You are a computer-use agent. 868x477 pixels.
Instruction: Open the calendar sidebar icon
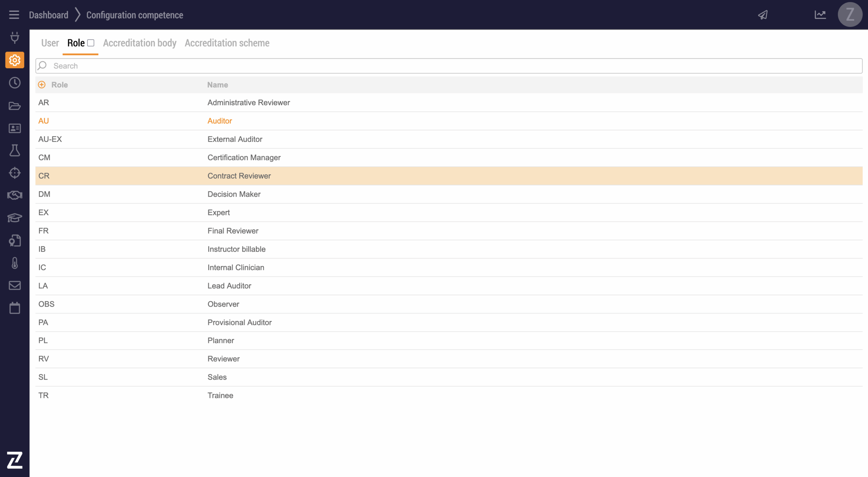point(15,308)
